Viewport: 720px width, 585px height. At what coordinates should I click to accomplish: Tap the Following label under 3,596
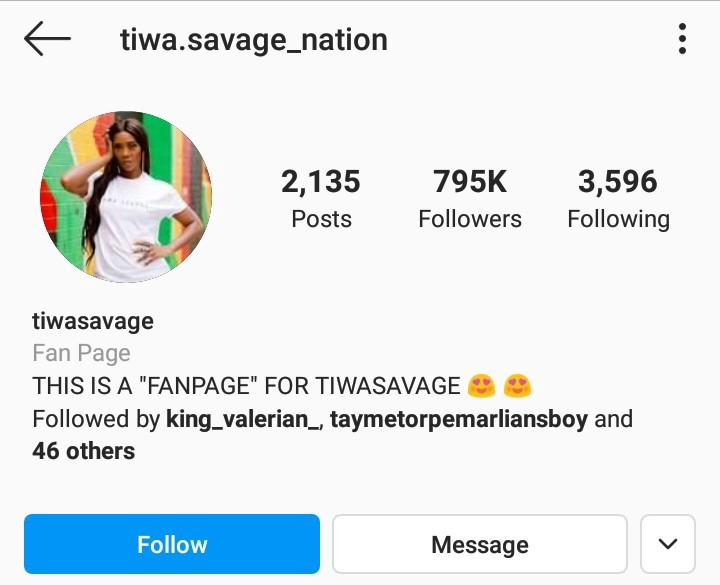click(618, 219)
